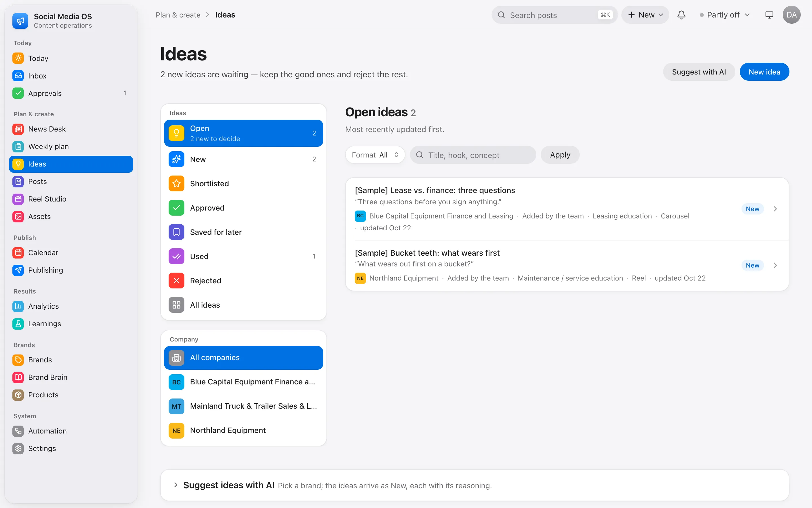
Task: Go to Inbox in the sidebar
Action: 71,76
